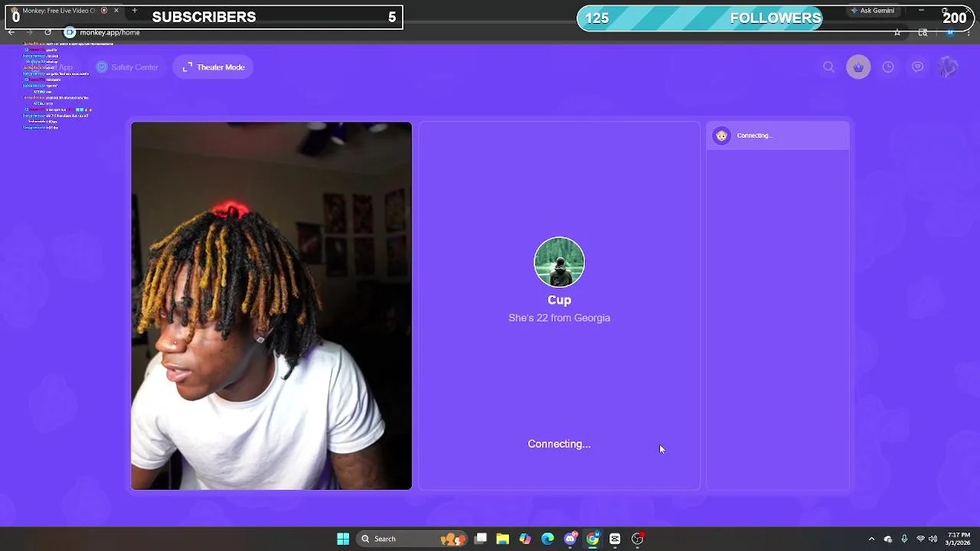Click the OneDrive cloud tray icon
The height and width of the screenshot is (551, 980).
[x=888, y=539]
